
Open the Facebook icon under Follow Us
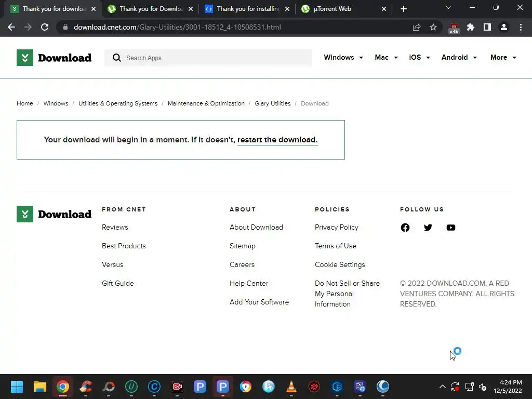coord(405,228)
